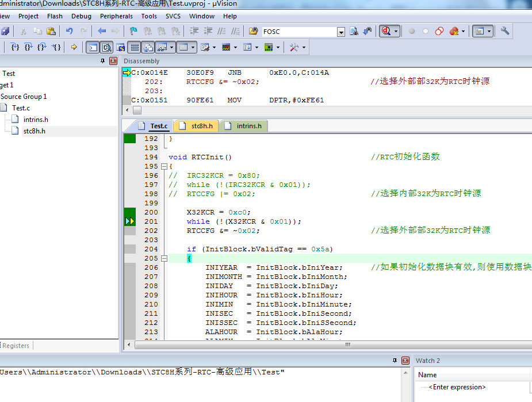Screen dimensions: 532x402
Task: Open the Project menu
Action: point(28,16)
